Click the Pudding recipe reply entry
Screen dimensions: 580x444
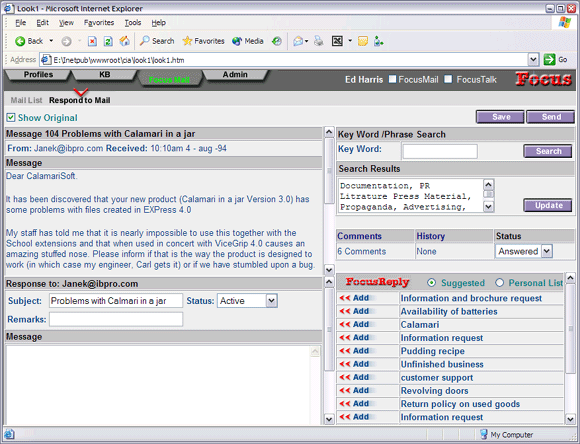pos(433,351)
